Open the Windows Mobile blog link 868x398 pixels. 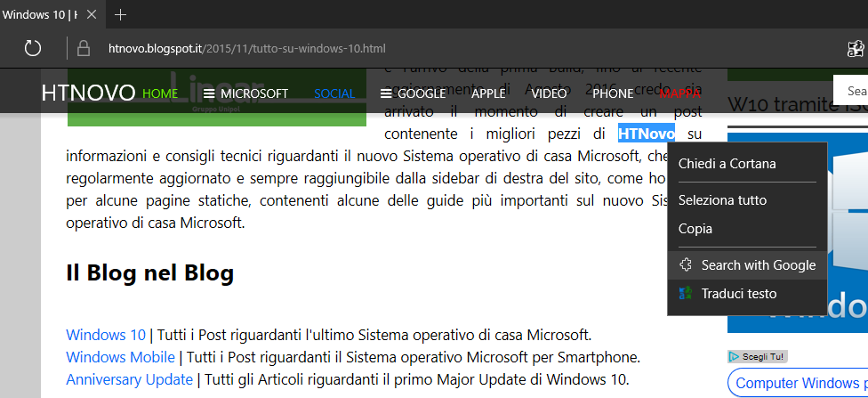point(121,358)
